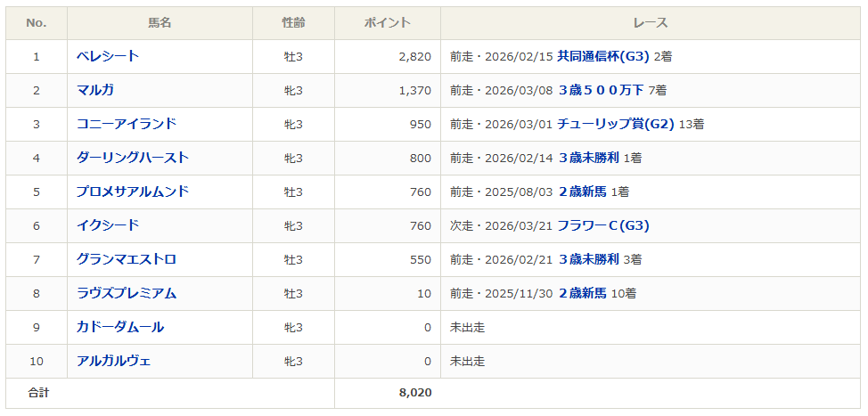Viewport: 868px width, 416px height.
Task: Open the チューリップ賞(G2) race page
Action: click(616, 124)
